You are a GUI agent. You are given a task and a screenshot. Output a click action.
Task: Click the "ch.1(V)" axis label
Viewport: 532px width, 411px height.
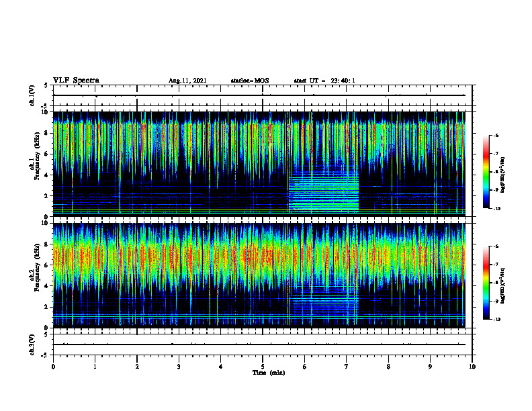tap(32, 95)
